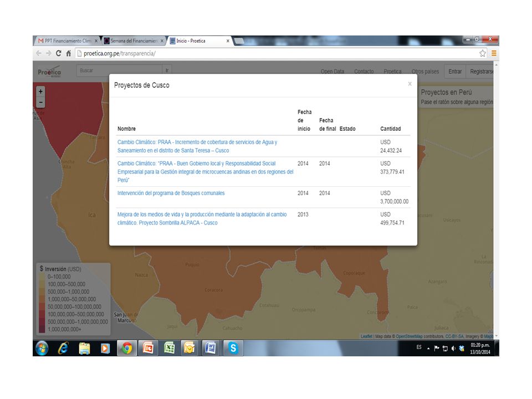
Task: Open the Sombrilla ALPACA project link
Action: [x=202, y=218]
